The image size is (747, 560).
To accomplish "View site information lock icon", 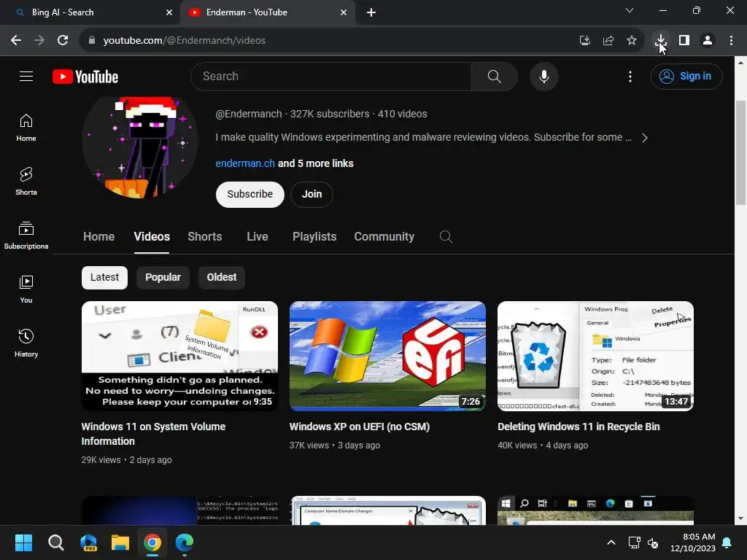I will coord(92,40).
